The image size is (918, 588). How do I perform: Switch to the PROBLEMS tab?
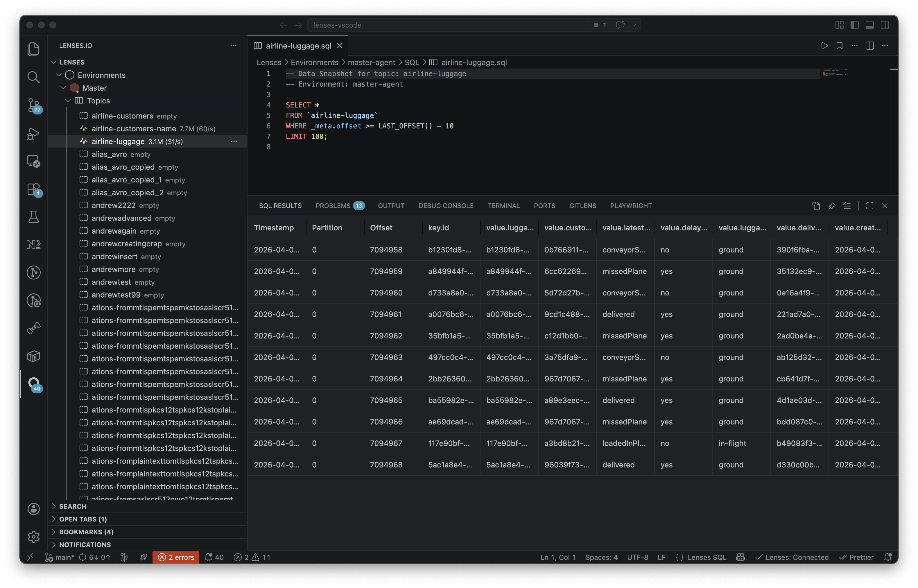(x=340, y=206)
